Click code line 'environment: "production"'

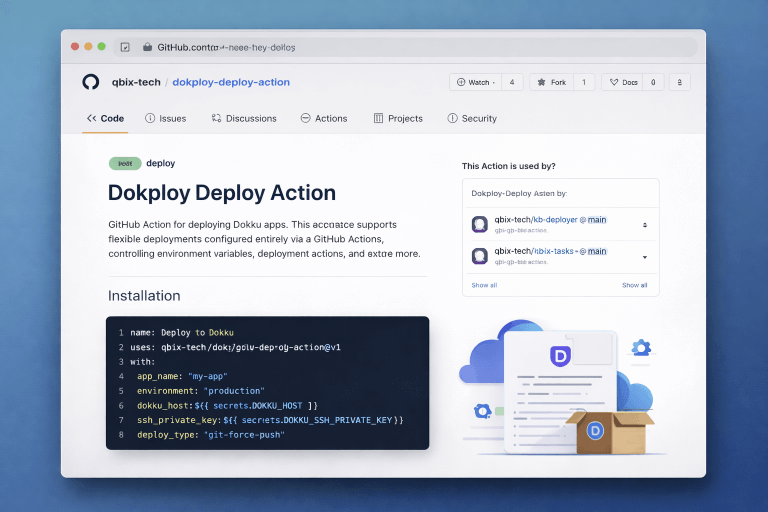[x=201, y=390]
